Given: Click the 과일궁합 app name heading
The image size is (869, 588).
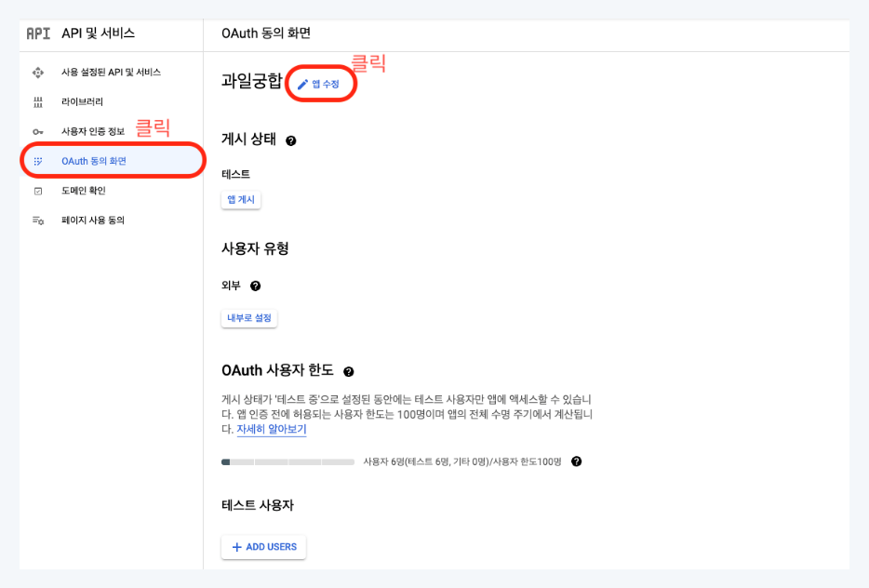Looking at the screenshot, I should (x=249, y=82).
